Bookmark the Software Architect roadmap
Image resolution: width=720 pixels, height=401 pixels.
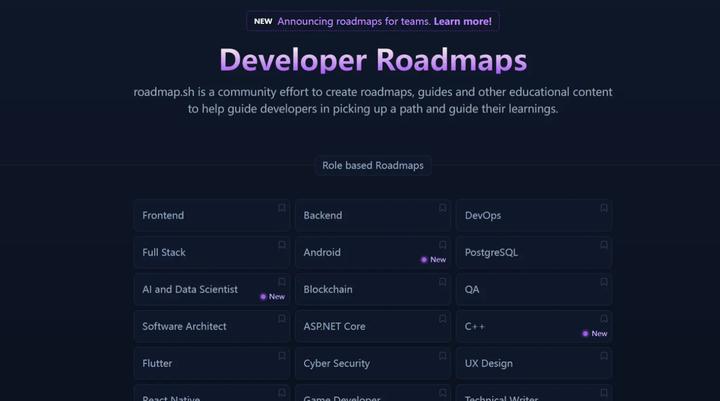[x=282, y=319]
